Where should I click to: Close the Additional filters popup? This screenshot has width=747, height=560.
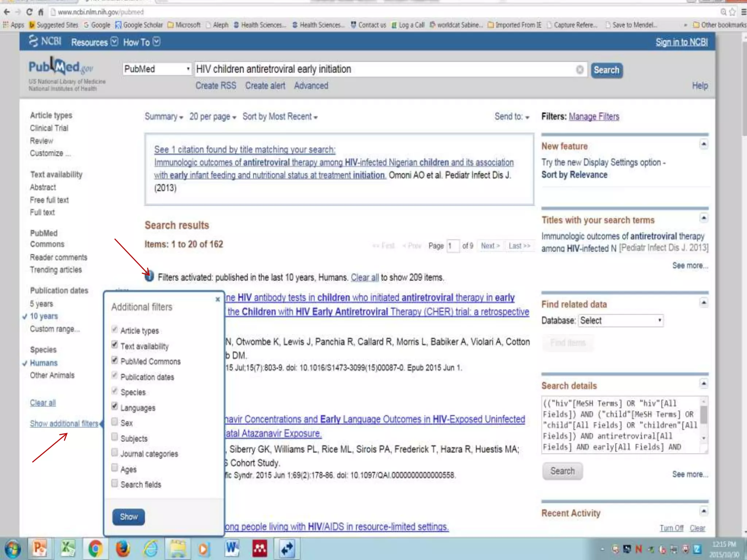[218, 299]
